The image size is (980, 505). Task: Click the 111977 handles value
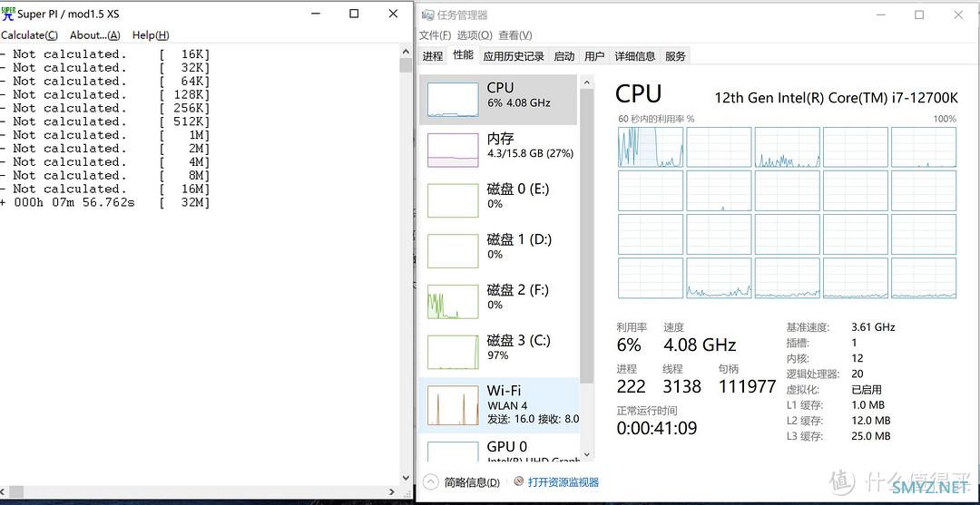(x=747, y=387)
